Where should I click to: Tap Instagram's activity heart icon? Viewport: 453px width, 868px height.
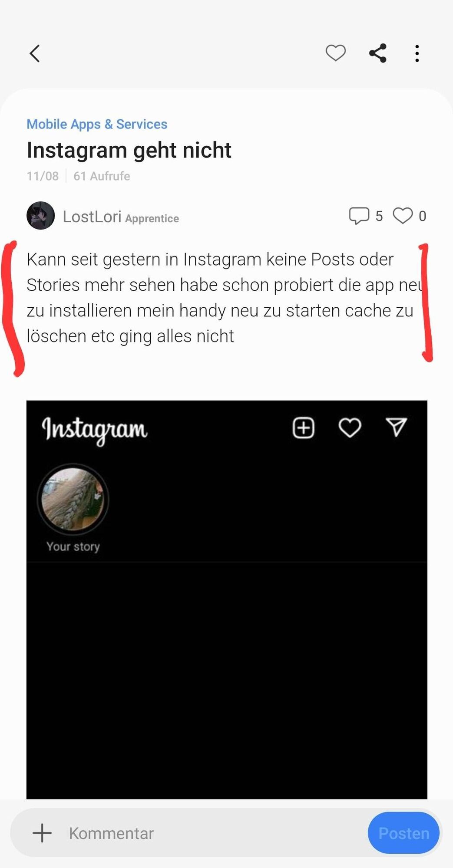pyautogui.click(x=350, y=428)
